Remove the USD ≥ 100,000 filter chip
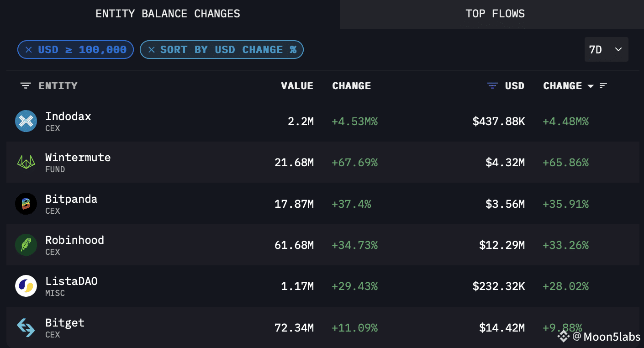Screen dimensions: 644x348 pos(29,50)
